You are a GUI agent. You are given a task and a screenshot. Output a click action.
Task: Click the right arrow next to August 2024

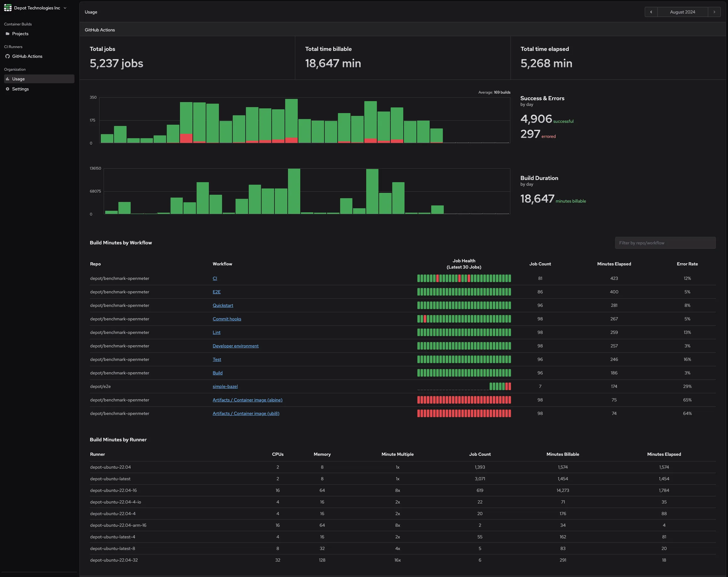click(x=714, y=12)
